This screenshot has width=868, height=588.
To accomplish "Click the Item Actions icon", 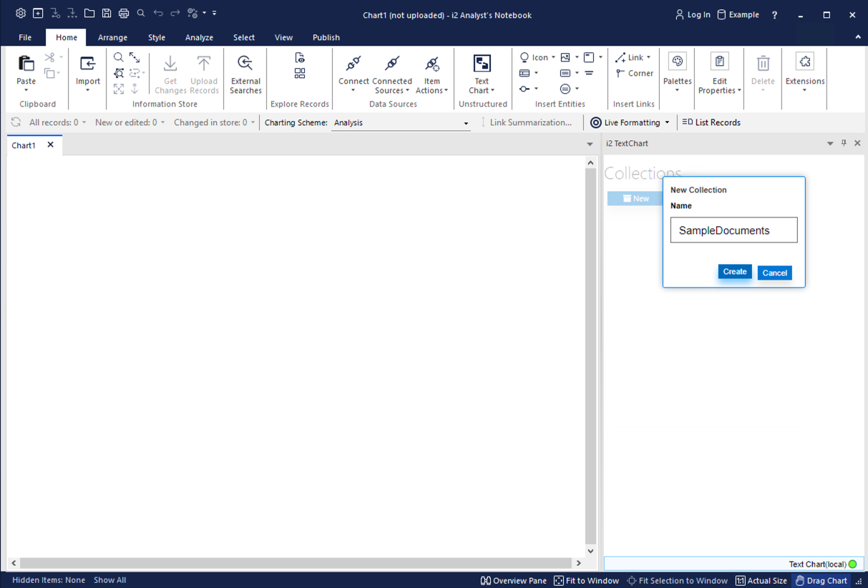I will click(x=432, y=64).
